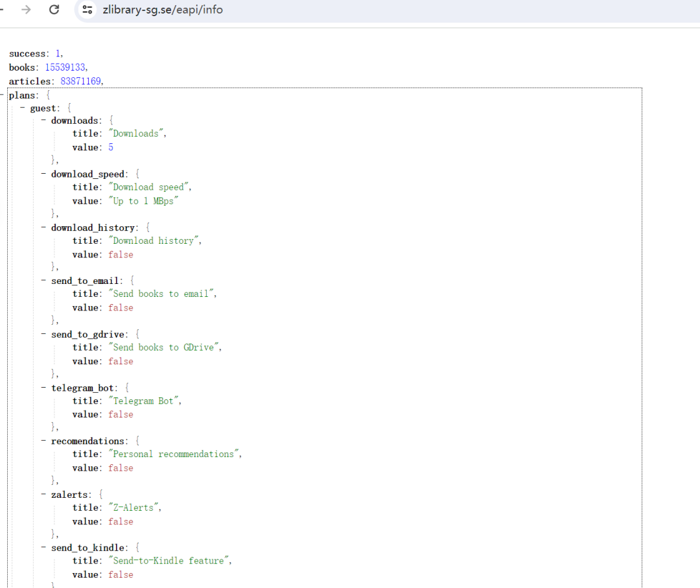This screenshot has height=588, width=700.
Task: Collapse the download_history node
Action: (x=43, y=228)
